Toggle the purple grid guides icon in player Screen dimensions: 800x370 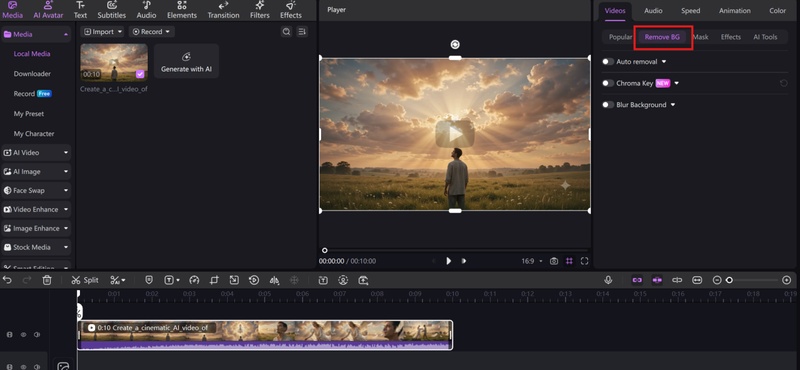pyautogui.click(x=569, y=261)
